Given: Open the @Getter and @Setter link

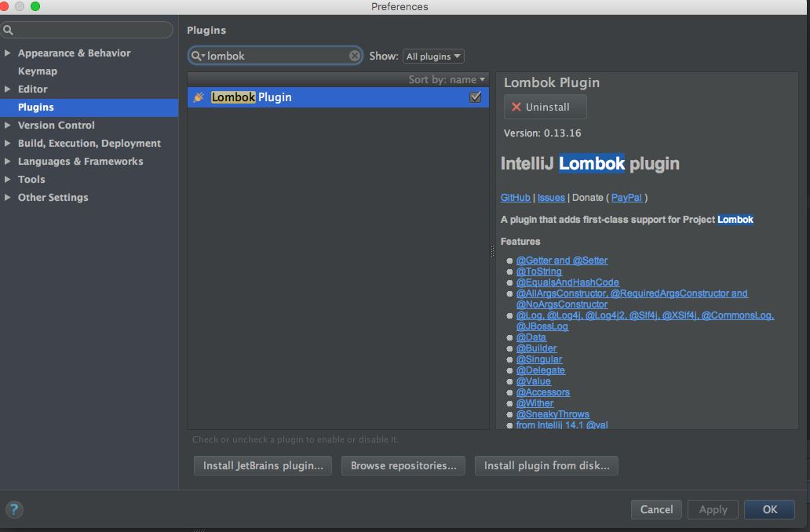Looking at the screenshot, I should click(562, 261).
